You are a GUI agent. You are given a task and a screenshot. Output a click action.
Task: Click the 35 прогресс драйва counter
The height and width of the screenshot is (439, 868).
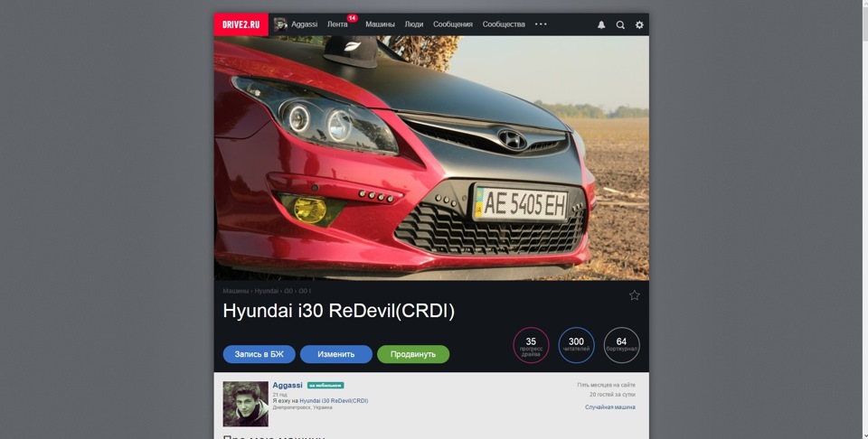tap(531, 346)
